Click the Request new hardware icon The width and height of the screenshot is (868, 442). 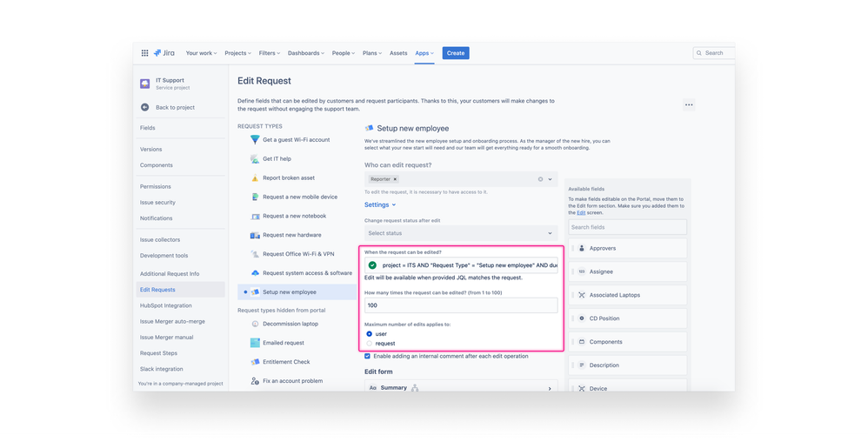[x=255, y=235]
